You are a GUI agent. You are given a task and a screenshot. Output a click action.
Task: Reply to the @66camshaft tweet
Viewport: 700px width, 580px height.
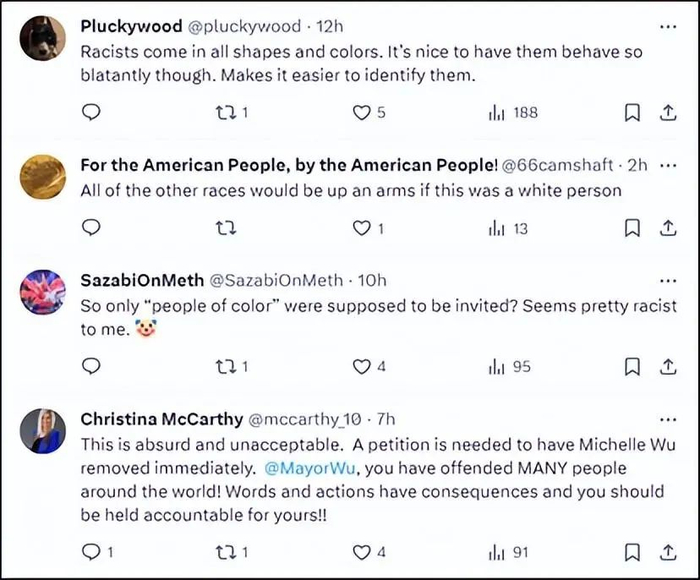[x=91, y=228]
